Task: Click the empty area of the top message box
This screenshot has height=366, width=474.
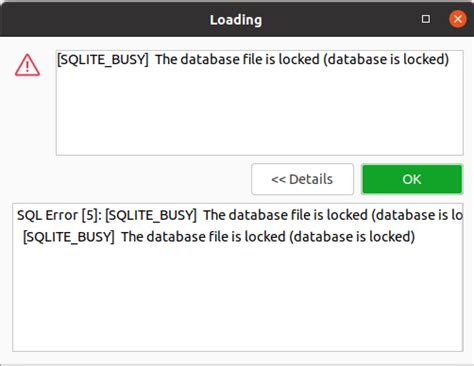Action: [x=259, y=113]
